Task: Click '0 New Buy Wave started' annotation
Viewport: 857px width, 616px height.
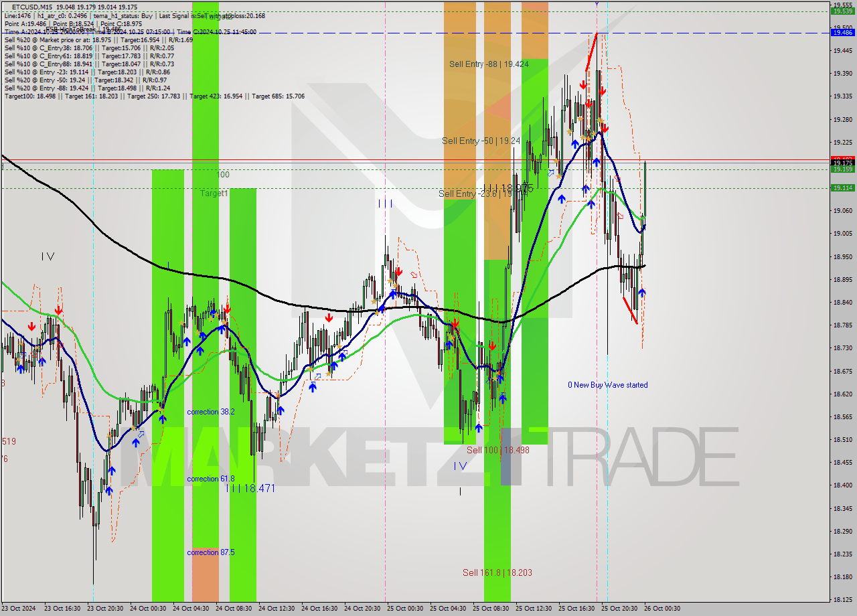Action: coord(608,385)
